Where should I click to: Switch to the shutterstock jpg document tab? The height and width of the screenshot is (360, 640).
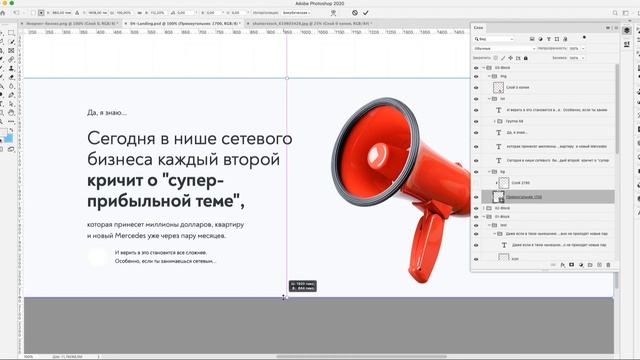[x=310, y=24]
